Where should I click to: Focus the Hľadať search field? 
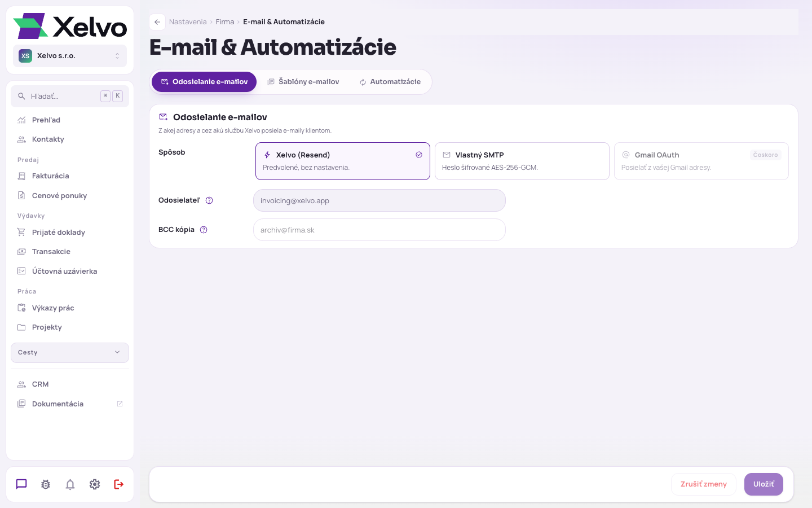tap(70, 96)
